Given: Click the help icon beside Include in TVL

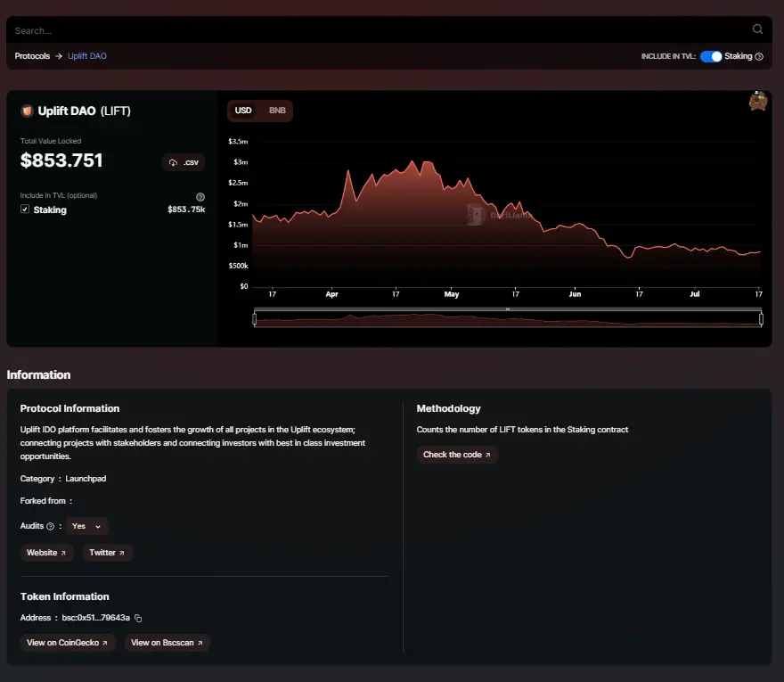Looking at the screenshot, I should coord(200,197).
